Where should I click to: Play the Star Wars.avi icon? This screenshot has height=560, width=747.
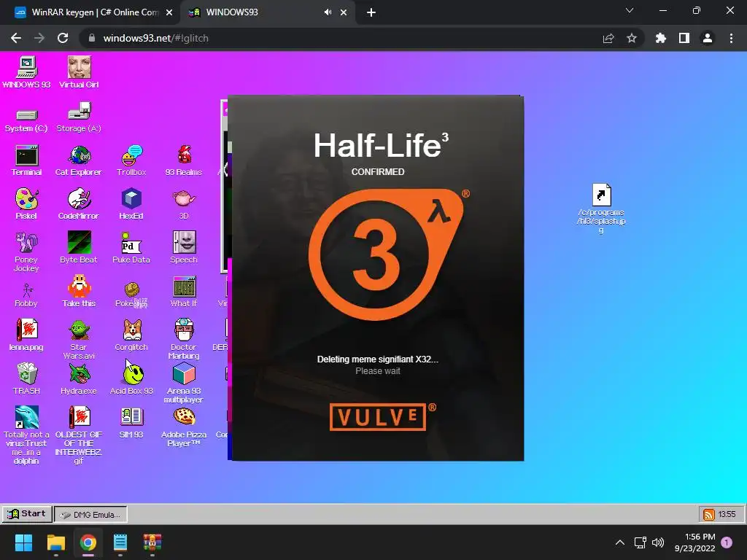click(79, 340)
